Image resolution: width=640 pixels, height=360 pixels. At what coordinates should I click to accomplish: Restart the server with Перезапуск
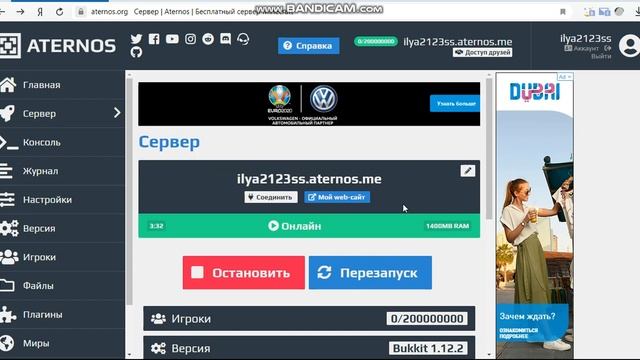click(370, 273)
